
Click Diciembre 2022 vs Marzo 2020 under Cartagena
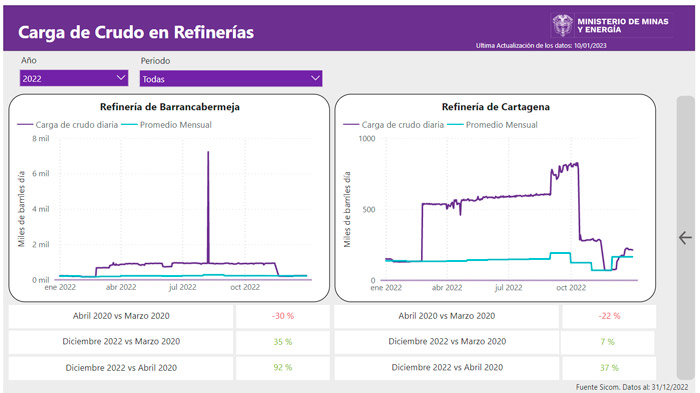[447, 341]
